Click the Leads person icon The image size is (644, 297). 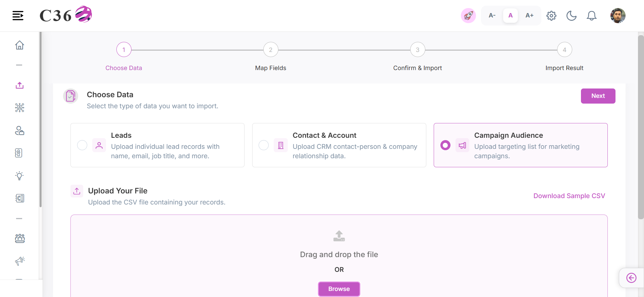tap(99, 145)
